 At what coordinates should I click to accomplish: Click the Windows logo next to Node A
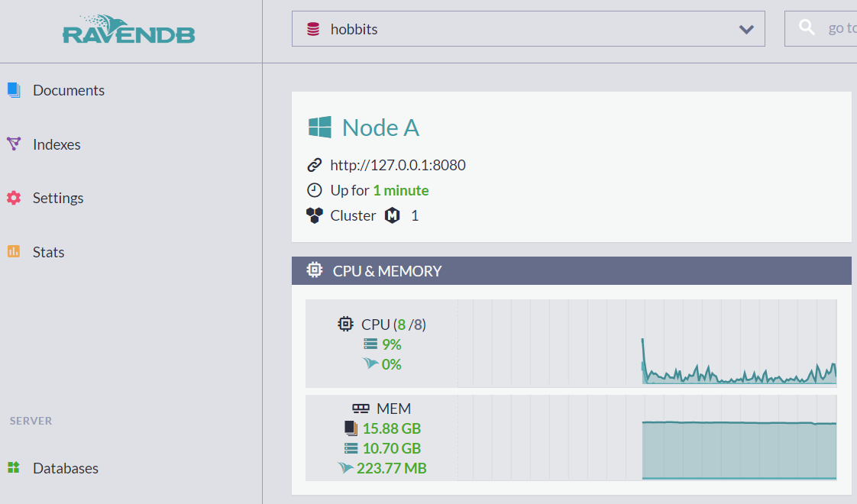320,128
